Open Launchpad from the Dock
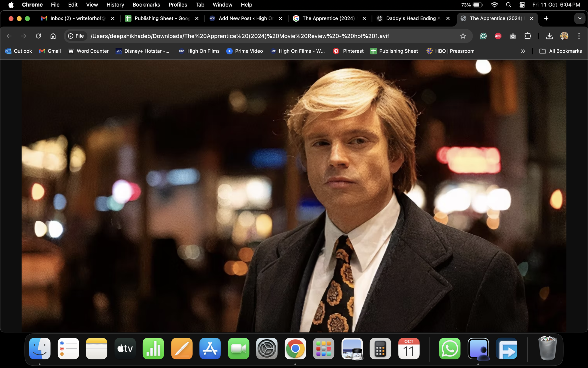Screen dimensions: 588x368 pos(323,348)
